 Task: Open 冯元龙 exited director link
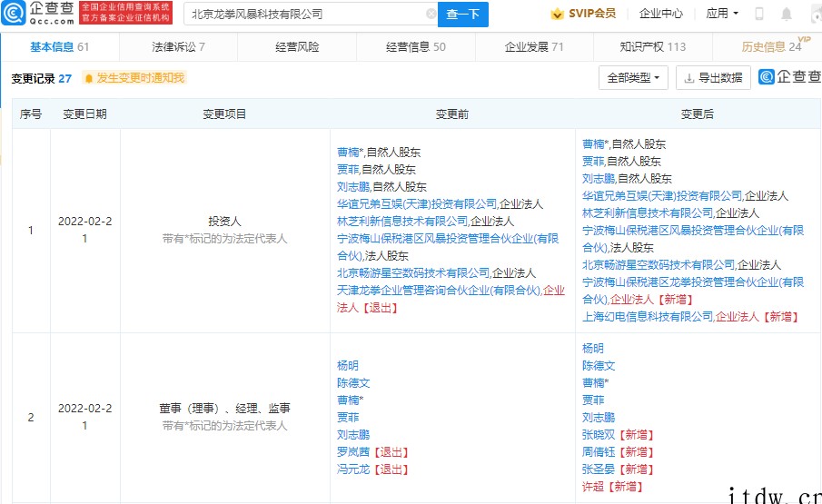click(353, 469)
